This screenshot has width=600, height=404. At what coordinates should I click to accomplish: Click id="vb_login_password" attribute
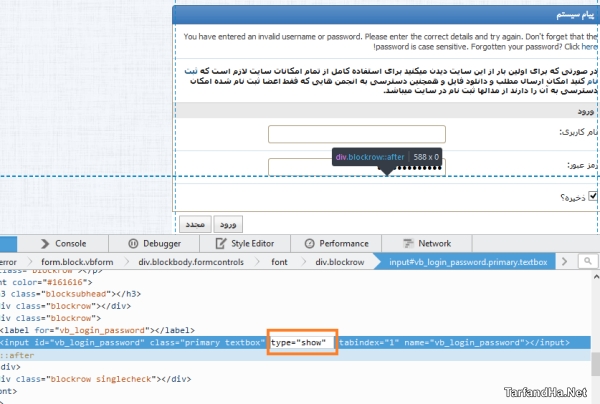tap(90, 342)
